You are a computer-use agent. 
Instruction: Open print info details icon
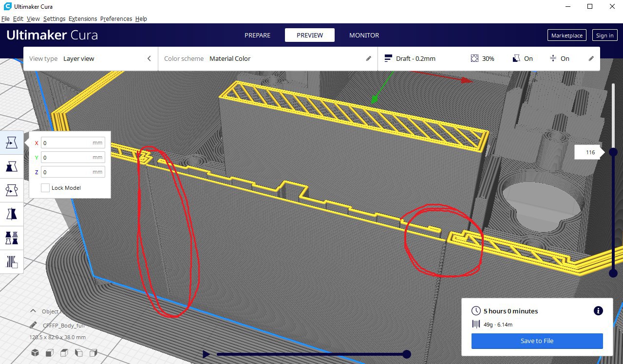coord(599,311)
